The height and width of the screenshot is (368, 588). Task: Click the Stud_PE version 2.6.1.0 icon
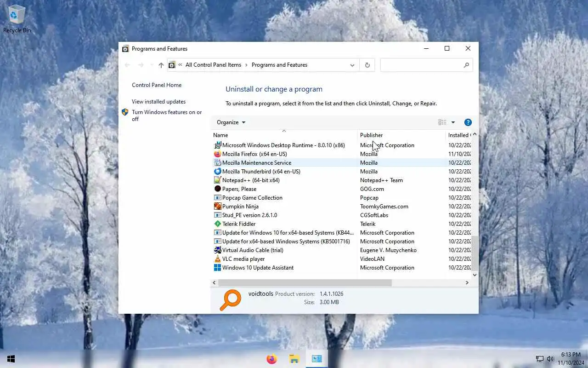coord(218,215)
